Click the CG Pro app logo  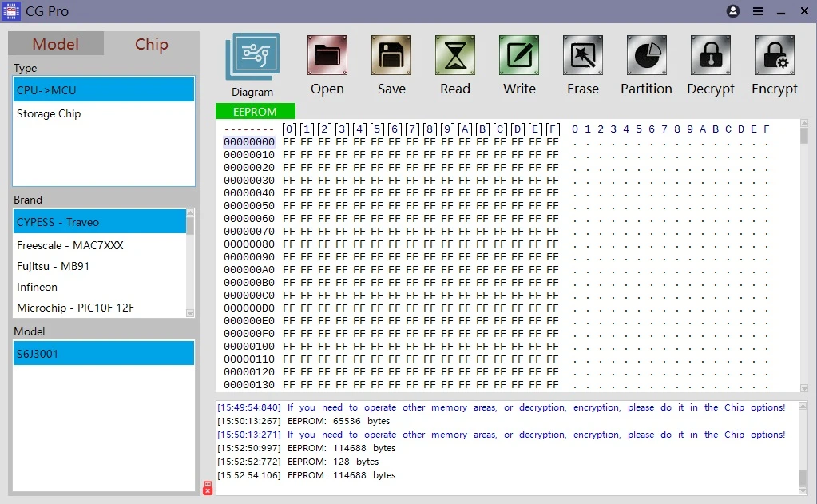coord(11,11)
